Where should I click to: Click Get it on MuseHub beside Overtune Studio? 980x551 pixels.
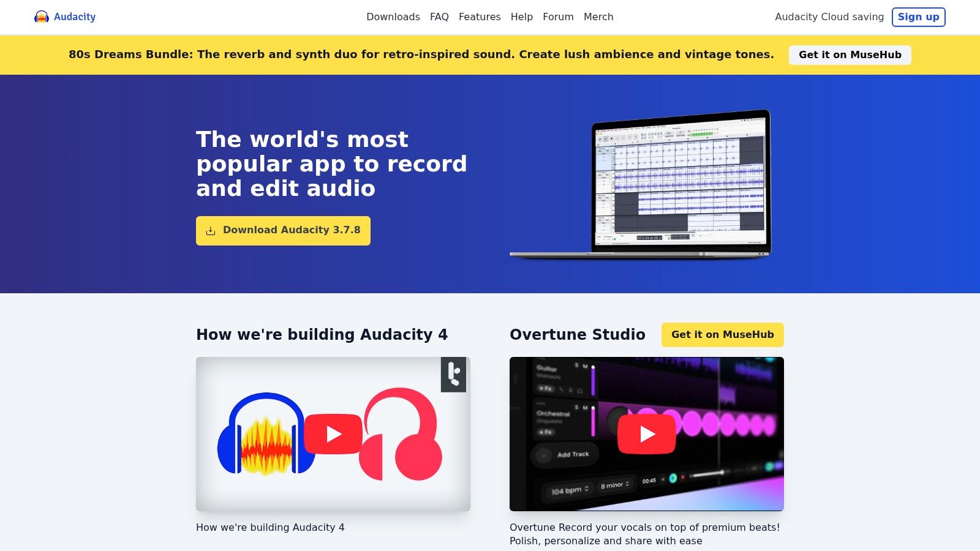click(723, 335)
